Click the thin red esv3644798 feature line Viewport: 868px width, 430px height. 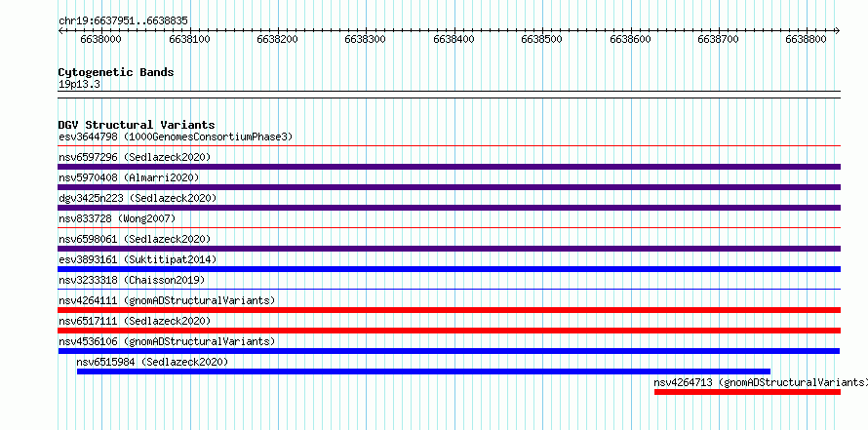point(449,146)
